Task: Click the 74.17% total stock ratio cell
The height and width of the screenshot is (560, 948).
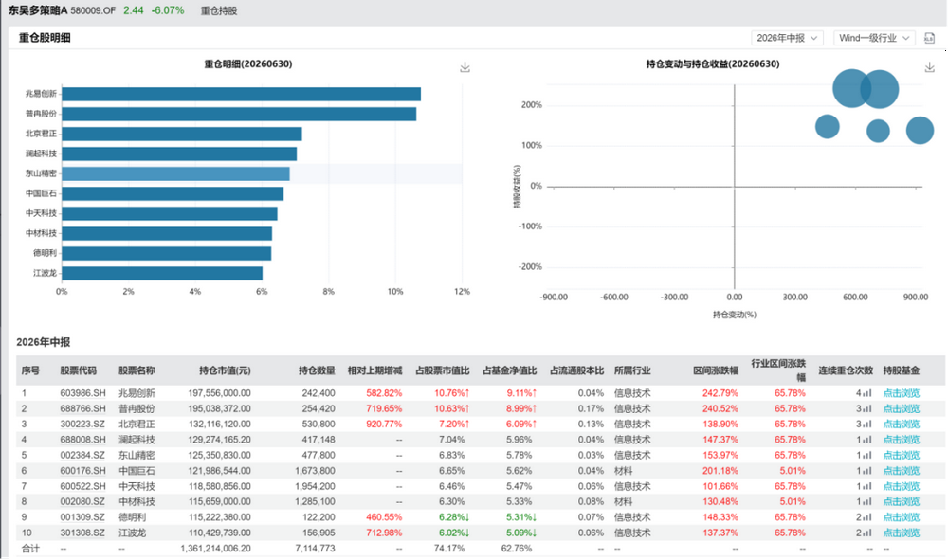Action: click(449, 549)
